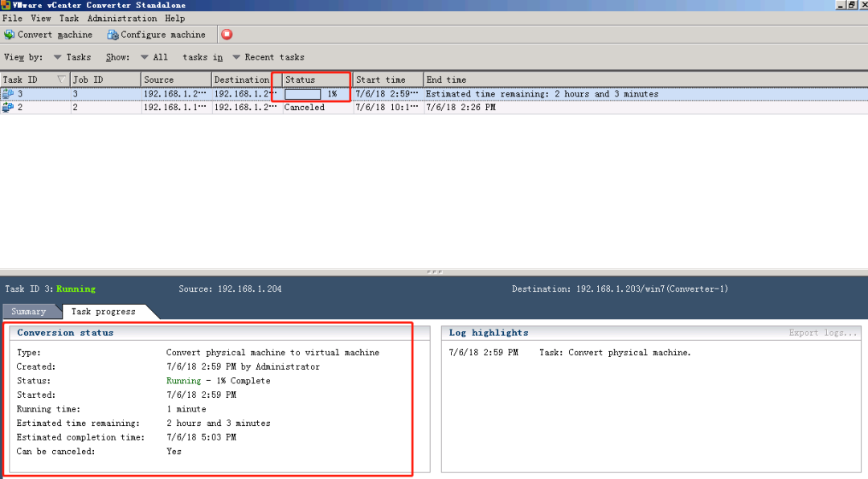Viewport: 868px width, 479px height.
Task: Click 'Convert physical machine to virtual machine' text
Action: pos(273,352)
